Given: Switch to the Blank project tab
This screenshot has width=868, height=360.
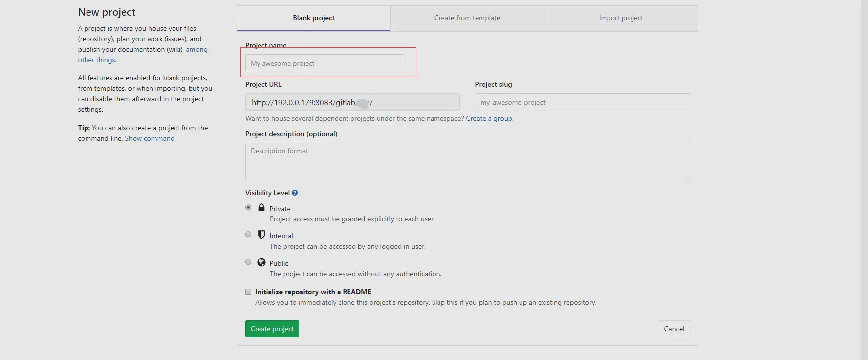Looking at the screenshot, I should [x=314, y=18].
